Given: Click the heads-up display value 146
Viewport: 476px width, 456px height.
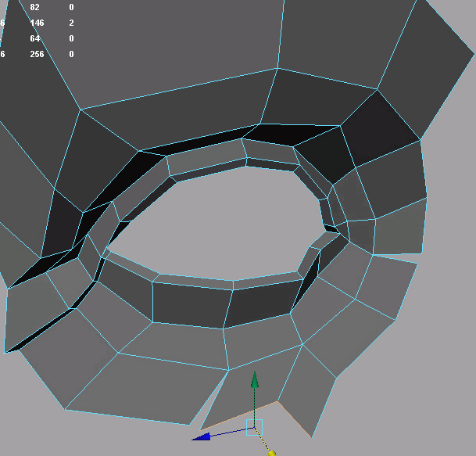Looking at the screenshot, I should tap(37, 23).
